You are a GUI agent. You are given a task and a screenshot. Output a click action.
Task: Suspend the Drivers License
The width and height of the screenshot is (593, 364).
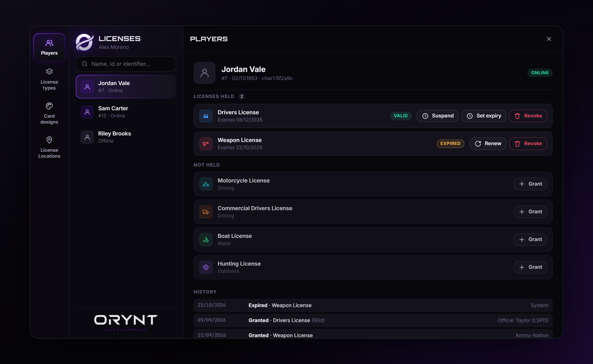click(437, 116)
